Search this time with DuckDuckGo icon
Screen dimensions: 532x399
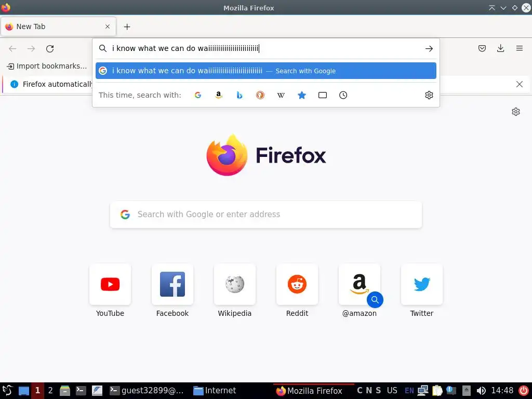pyautogui.click(x=260, y=95)
